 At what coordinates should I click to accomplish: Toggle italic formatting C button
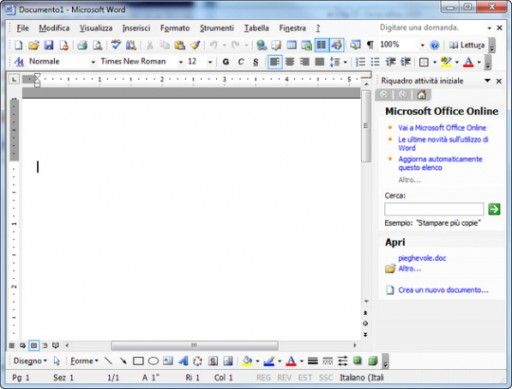pyautogui.click(x=241, y=62)
